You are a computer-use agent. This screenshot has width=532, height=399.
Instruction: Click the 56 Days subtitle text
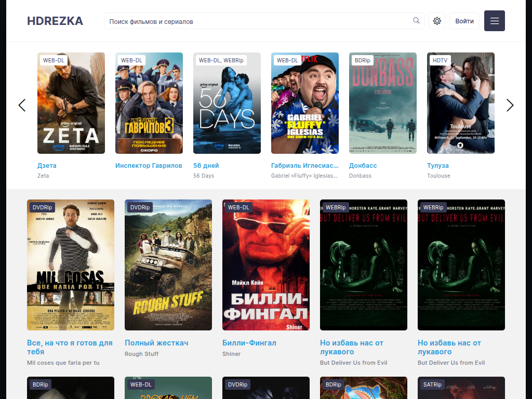point(204,176)
